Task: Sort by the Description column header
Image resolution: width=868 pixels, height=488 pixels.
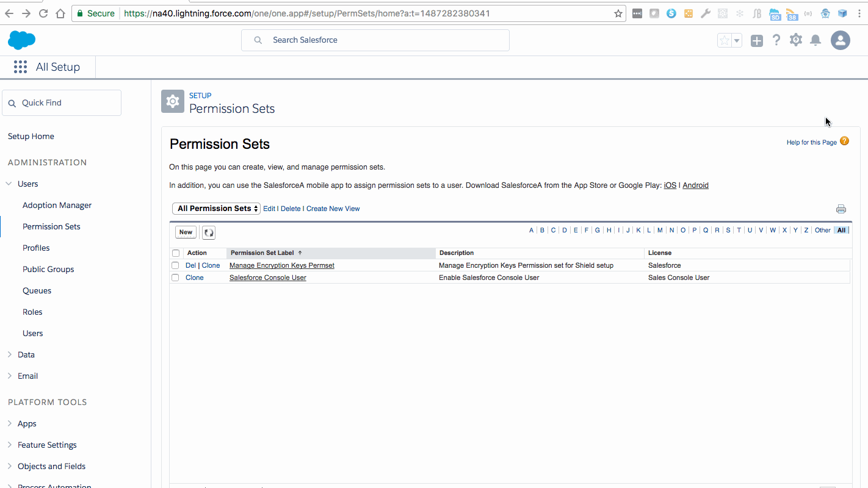Action: (x=457, y=253)
